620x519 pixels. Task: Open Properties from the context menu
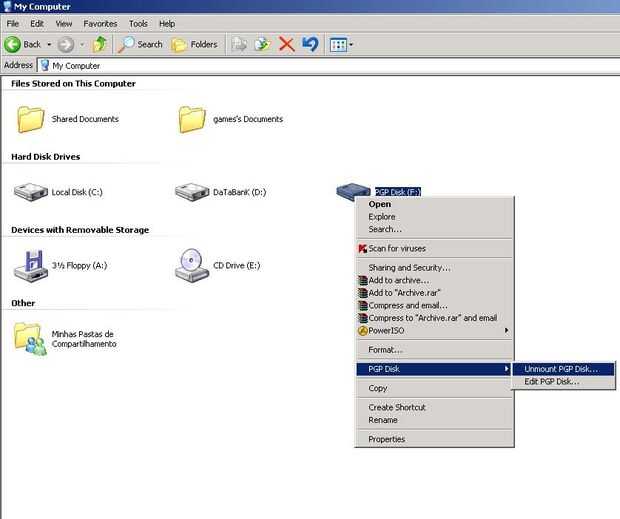click(435, 439)
